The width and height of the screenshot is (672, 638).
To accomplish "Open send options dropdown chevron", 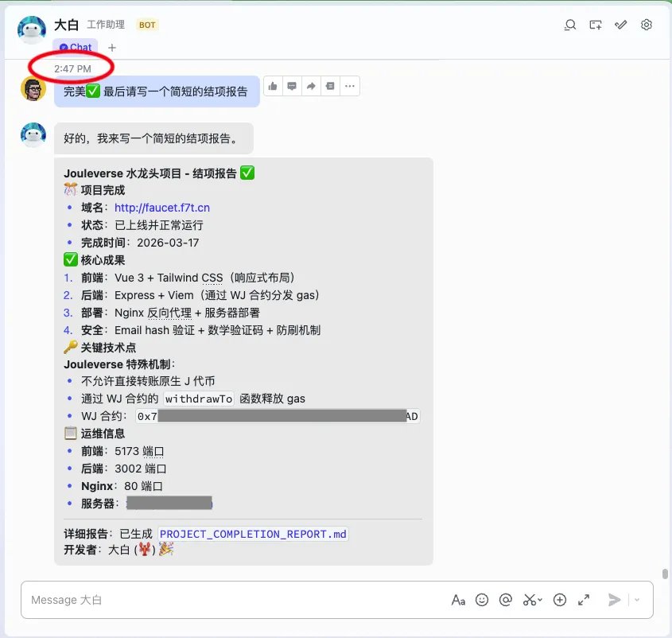I will (637, 600).
